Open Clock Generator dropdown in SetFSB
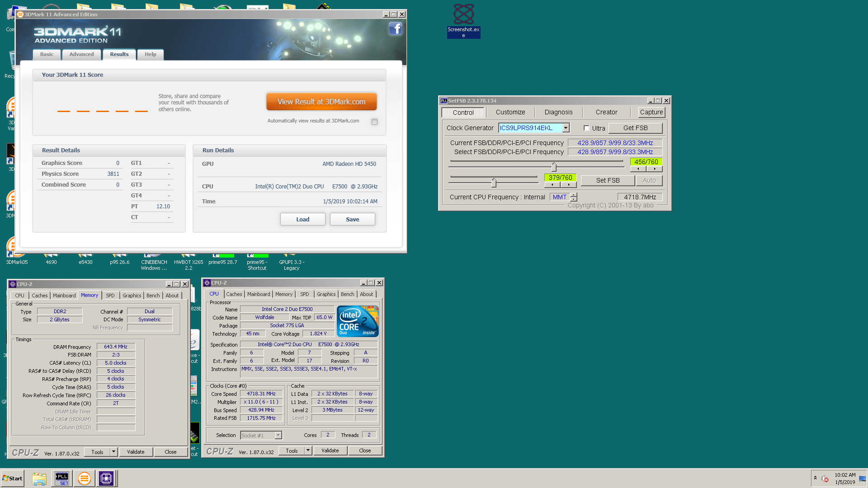 click(x=566, y=128)
